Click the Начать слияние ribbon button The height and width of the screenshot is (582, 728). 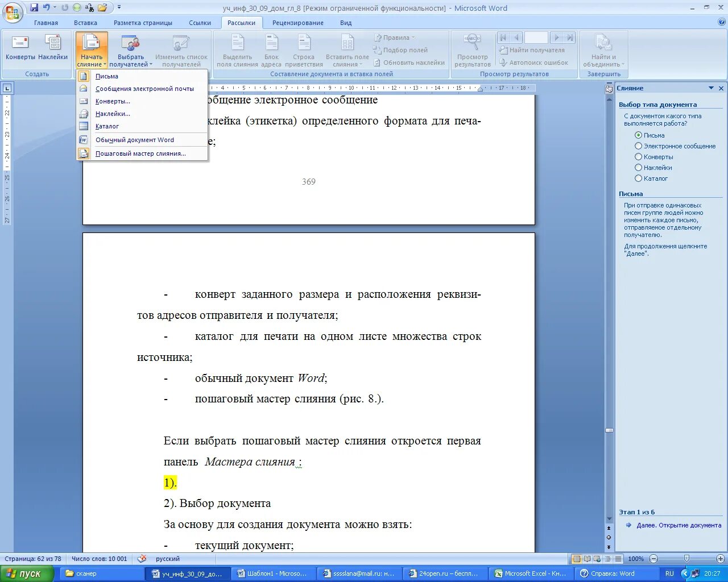92,51
